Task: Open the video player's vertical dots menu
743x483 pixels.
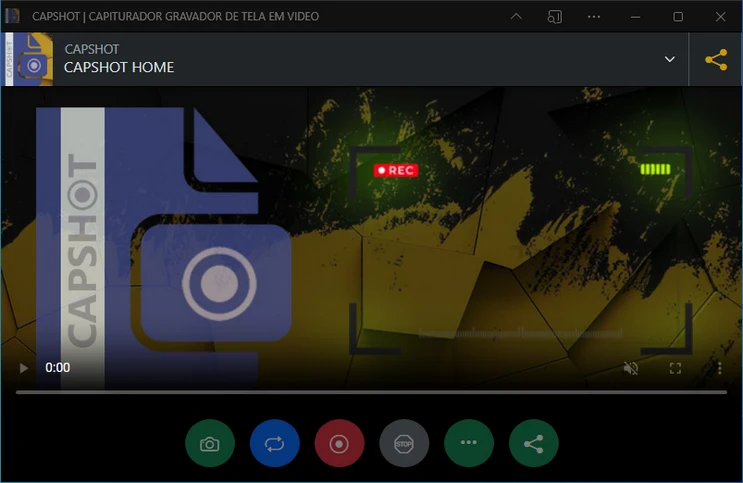Action: [719, 368]
